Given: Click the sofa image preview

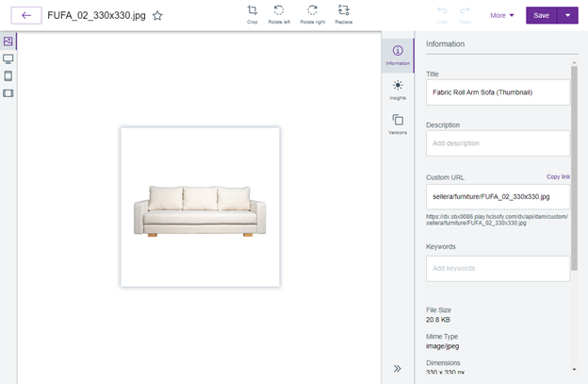Looking at the screenshot, I should coord(200,208).
